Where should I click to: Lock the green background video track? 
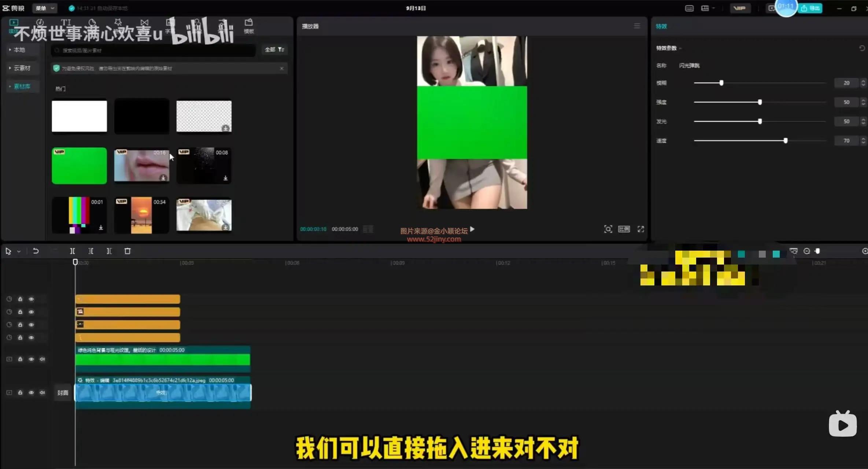click(20, 359)
